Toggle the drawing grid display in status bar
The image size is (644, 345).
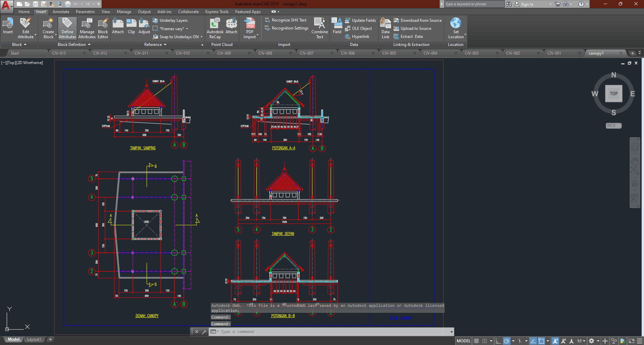476,341
